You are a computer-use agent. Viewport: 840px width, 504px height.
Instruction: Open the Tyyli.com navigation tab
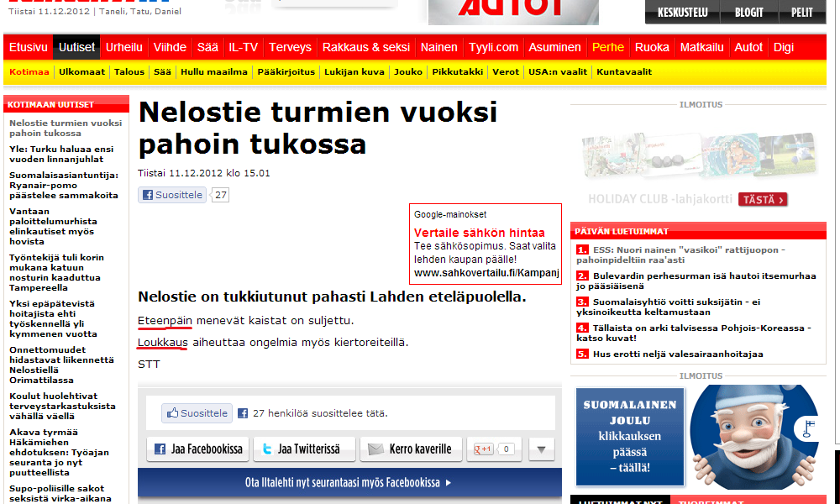pos(493,47)
